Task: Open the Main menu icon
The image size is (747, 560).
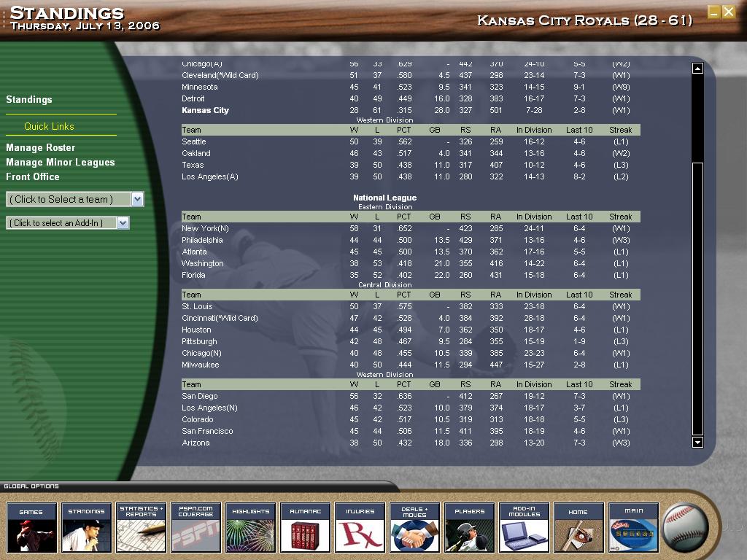Action: [x=634, y=527]
